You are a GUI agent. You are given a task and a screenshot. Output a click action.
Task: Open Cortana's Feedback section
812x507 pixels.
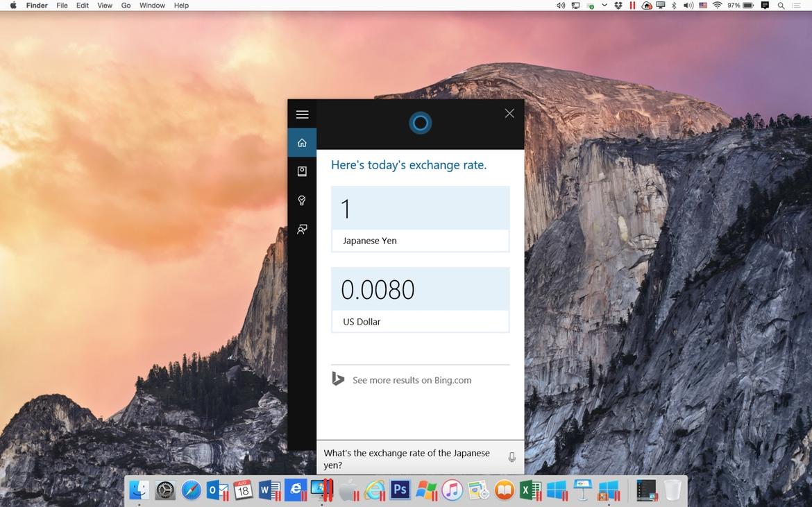click(x=302, y=229)
